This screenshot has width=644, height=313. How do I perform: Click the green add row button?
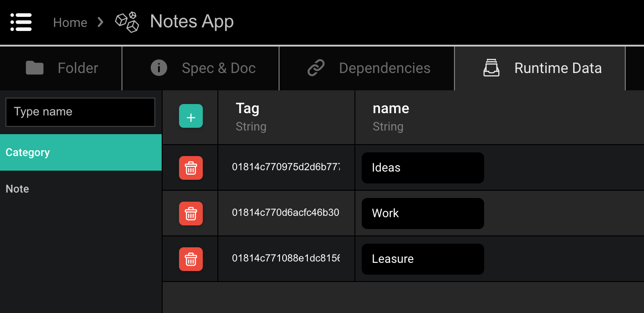click(191, 118)
